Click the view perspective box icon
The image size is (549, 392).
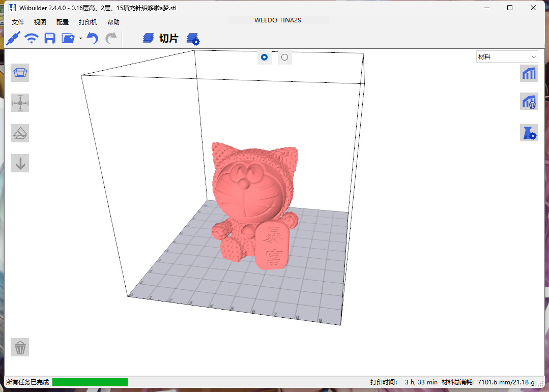(x=20, y=73)
